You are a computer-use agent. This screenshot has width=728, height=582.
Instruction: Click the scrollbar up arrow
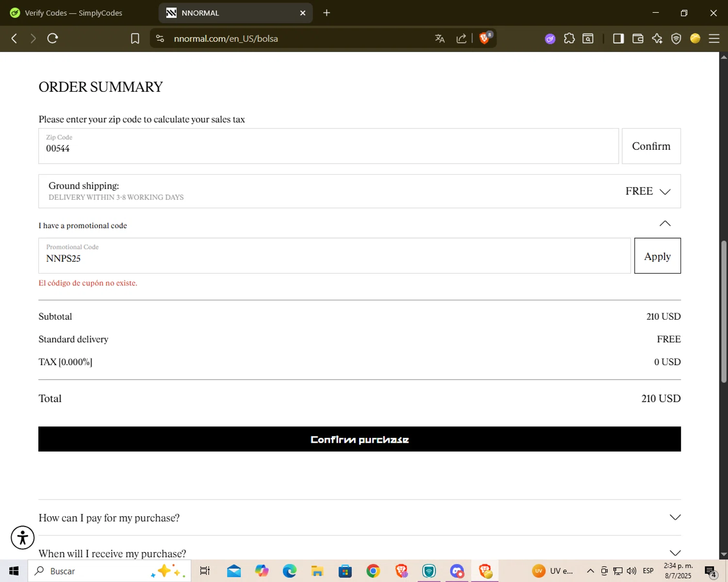click(x=724, y=57)
